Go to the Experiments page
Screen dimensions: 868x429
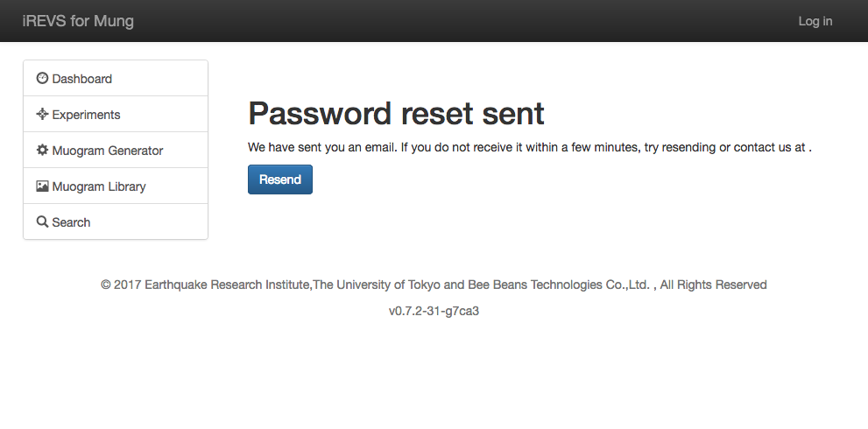pyautogui.click(x=86, y=115)
